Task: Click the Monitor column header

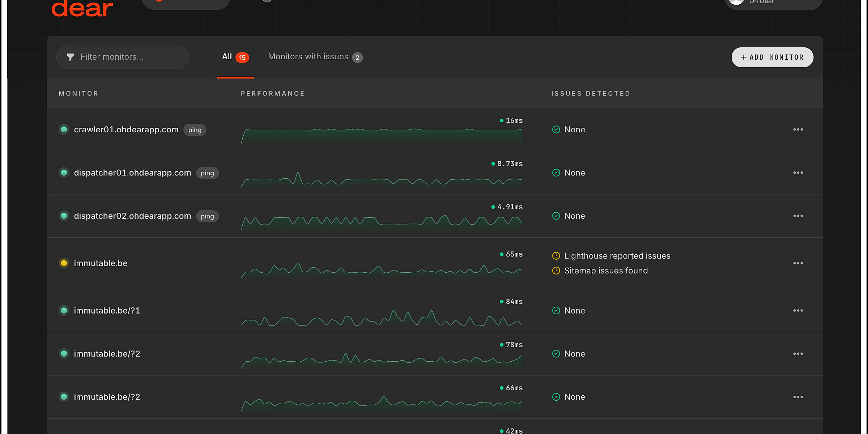Action: tap(78, 94)
